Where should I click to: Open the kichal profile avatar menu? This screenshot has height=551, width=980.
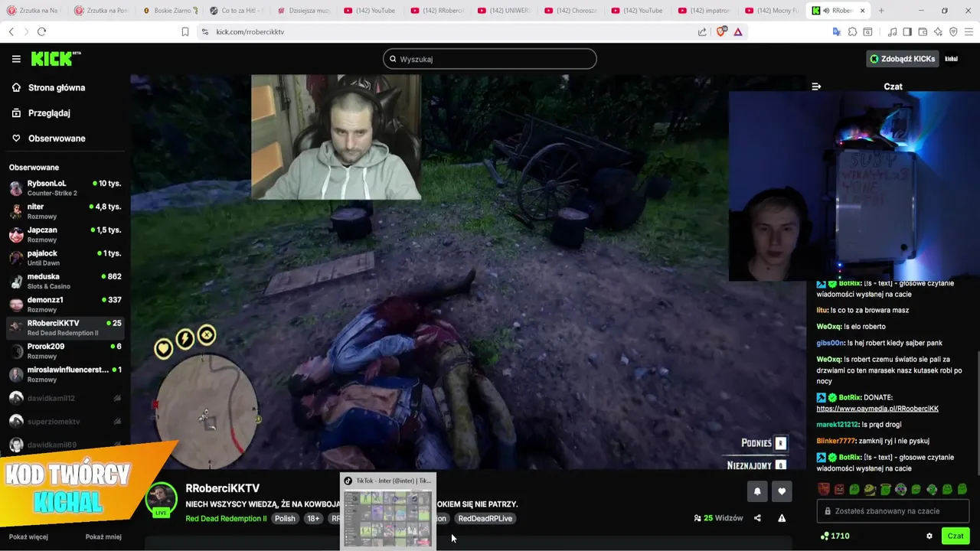951,59
